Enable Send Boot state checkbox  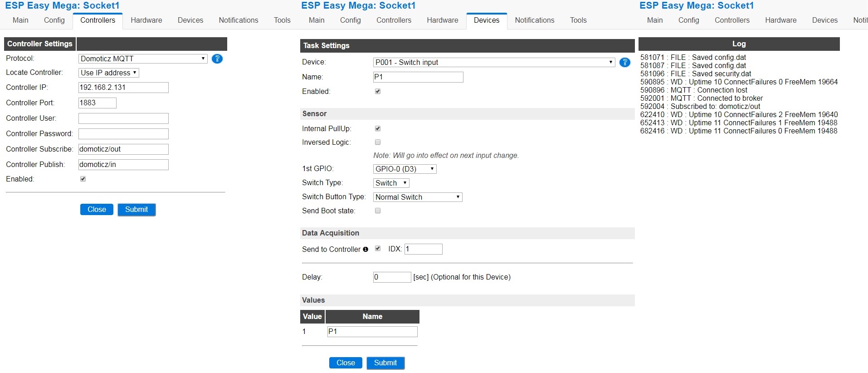coord(378,211)
